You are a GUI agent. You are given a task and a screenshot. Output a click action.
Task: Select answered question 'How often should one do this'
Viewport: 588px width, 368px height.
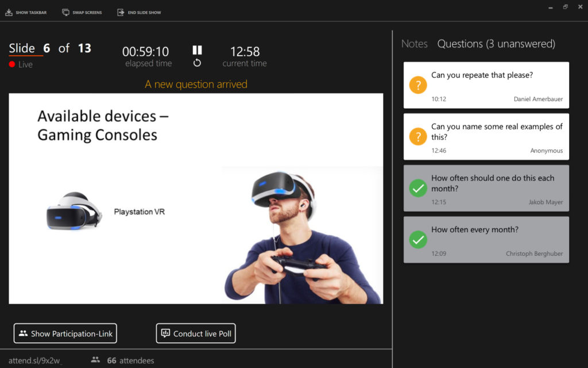pos(486,188)
